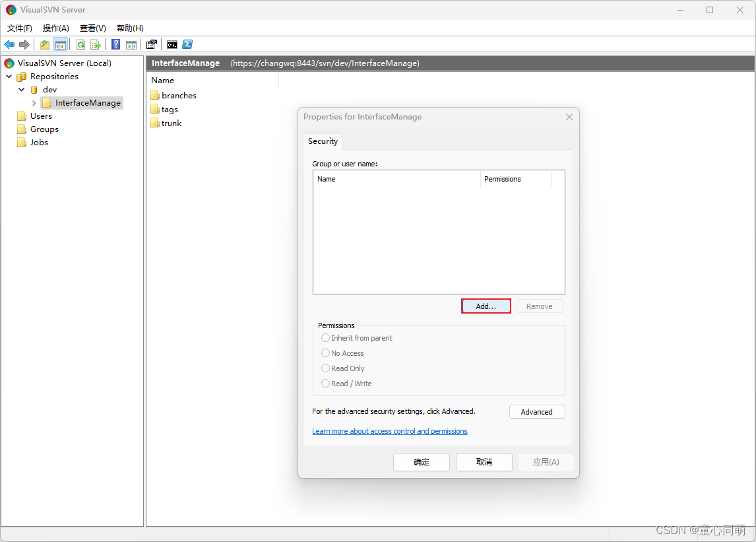Open the 查看(V) menu
Viewport: 756px width, 542px height.
click(x=92, y=28)
